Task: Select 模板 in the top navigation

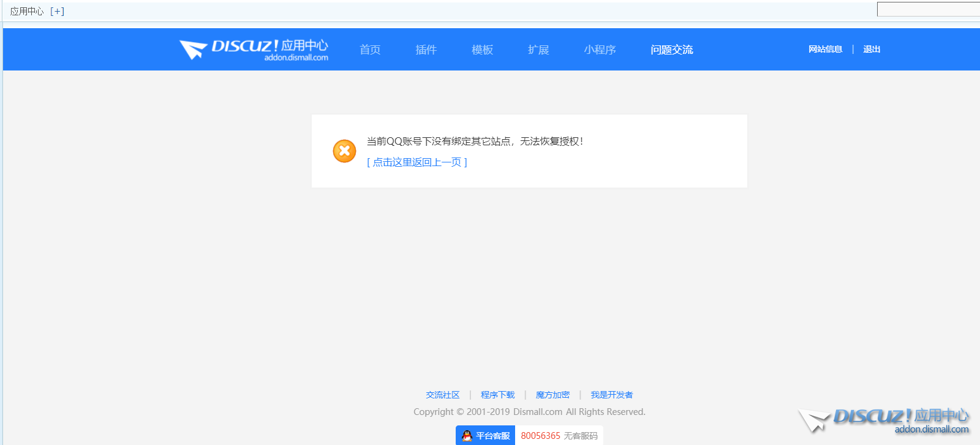Action: point(482,50)
